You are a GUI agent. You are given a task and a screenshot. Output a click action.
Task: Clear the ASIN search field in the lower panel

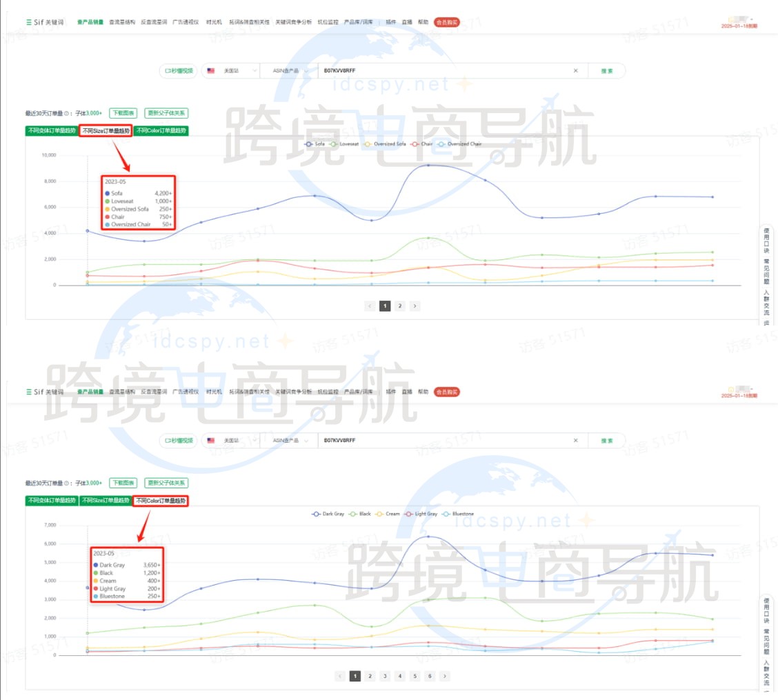tap(575, 440)
